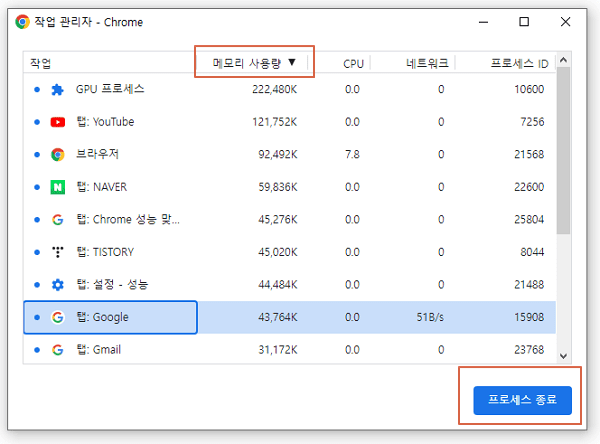600x444 pixels.
Task: Click process ID 23768
Action: tap(529, 350)
